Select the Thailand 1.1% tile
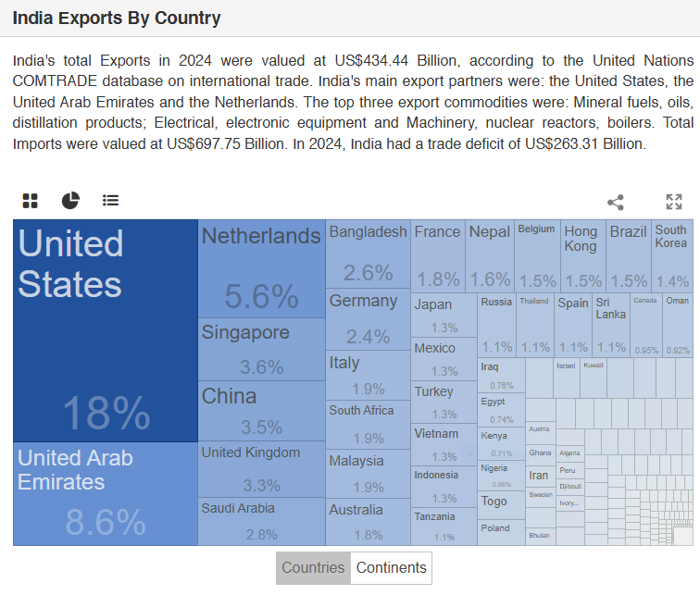Image resolution: width=700 pixels, height=595 pixels. tap(535, 325)
